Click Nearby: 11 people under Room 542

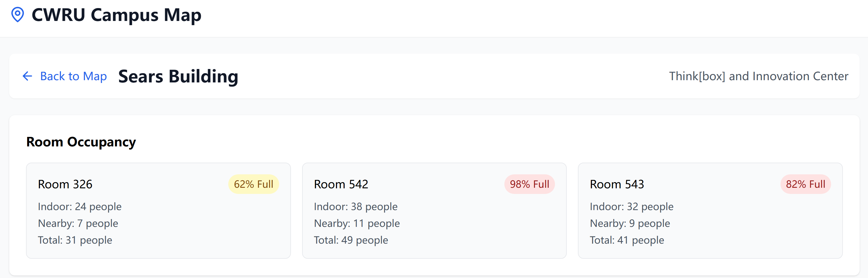356,223
